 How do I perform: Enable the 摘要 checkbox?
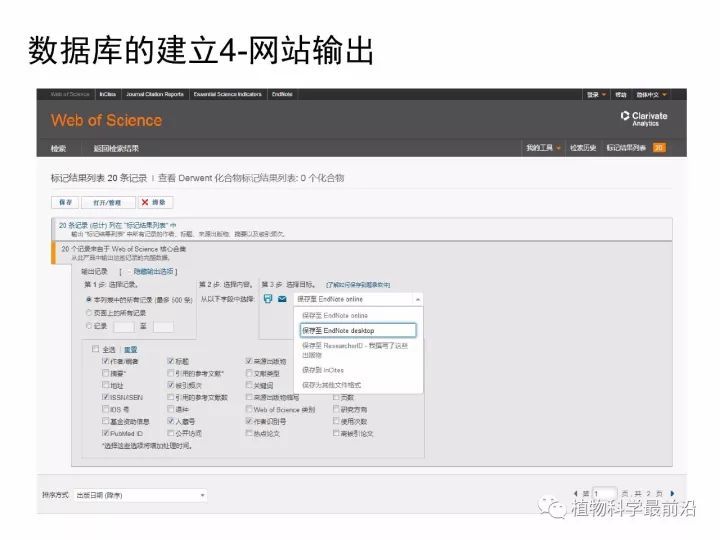pyautogui.click(x=106, y=373)
